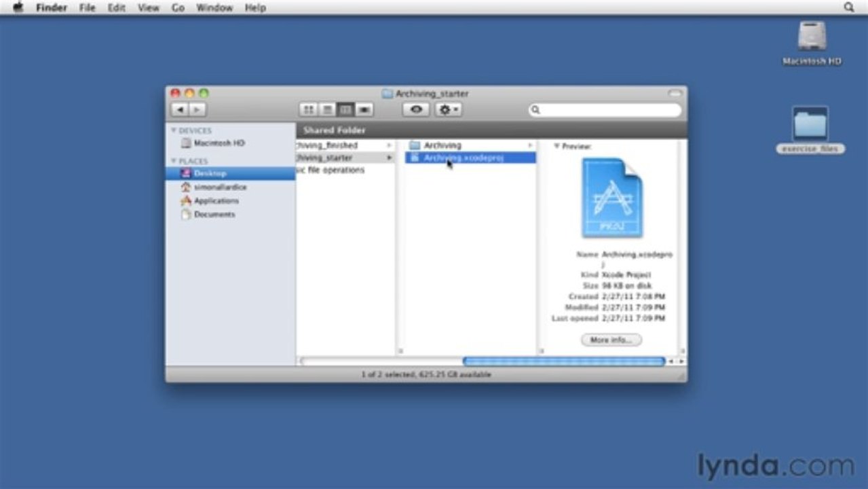868x489 pixels.
Task: Switch to column view
Action: [x=345, y=109]
